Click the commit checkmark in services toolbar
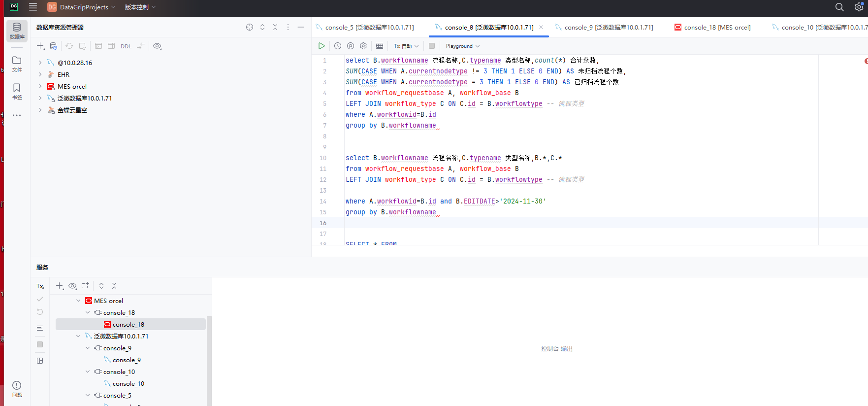Image resolution: width=868 pixels, height=406 pixels. click(40, 299)
